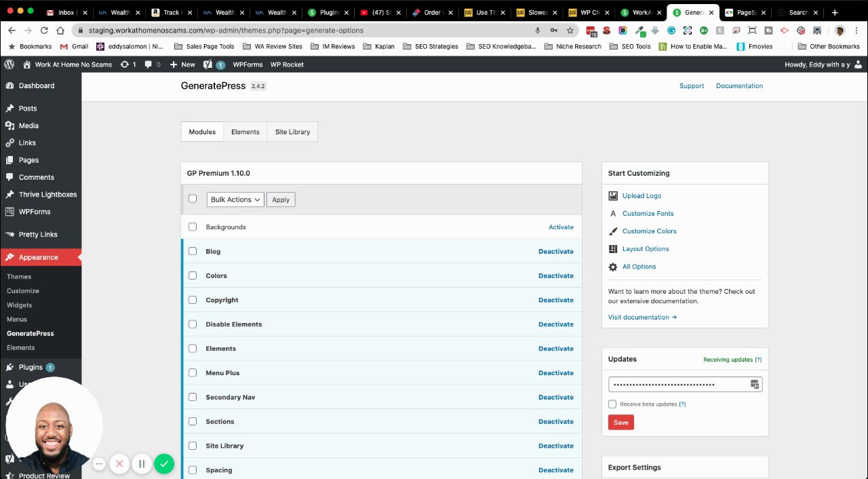This screenshot has height=479, width=868.
Task: Open Comments in the sidebar
Action: click(37, 177)
